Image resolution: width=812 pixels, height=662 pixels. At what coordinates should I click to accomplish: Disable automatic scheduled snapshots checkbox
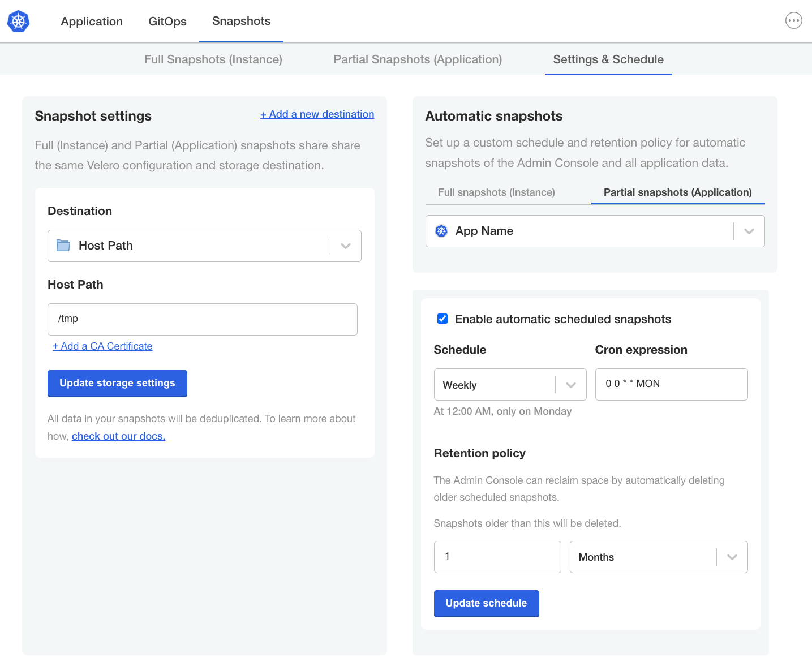442,319
